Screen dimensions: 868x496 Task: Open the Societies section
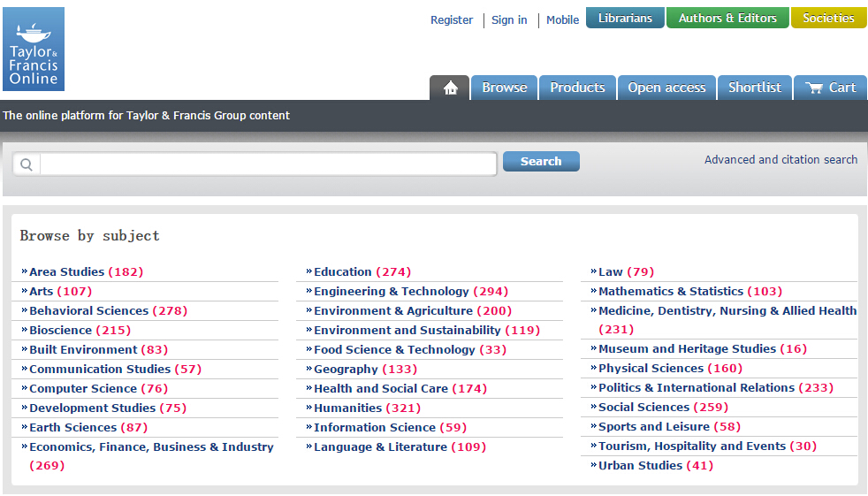tap(828, 18)
